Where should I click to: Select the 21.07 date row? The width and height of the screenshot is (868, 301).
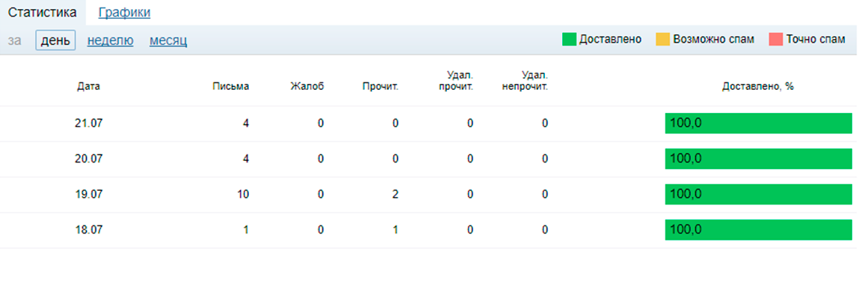coord(428,124)
